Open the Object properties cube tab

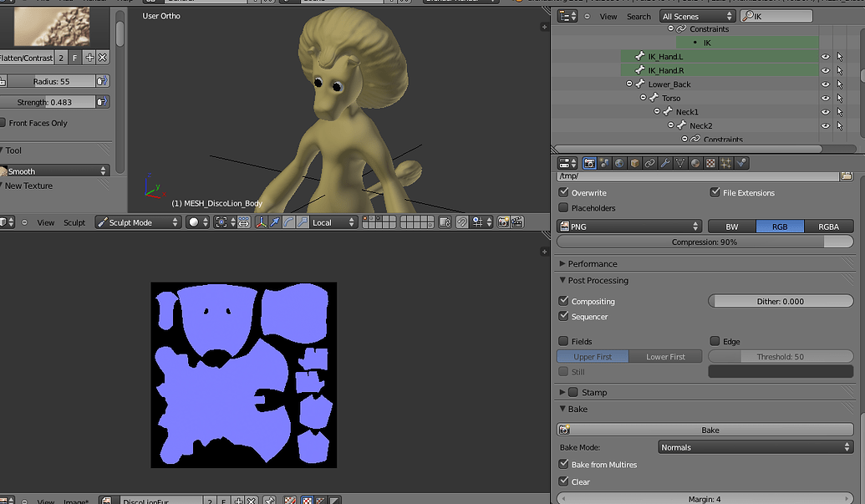click(x=635, y=163)
